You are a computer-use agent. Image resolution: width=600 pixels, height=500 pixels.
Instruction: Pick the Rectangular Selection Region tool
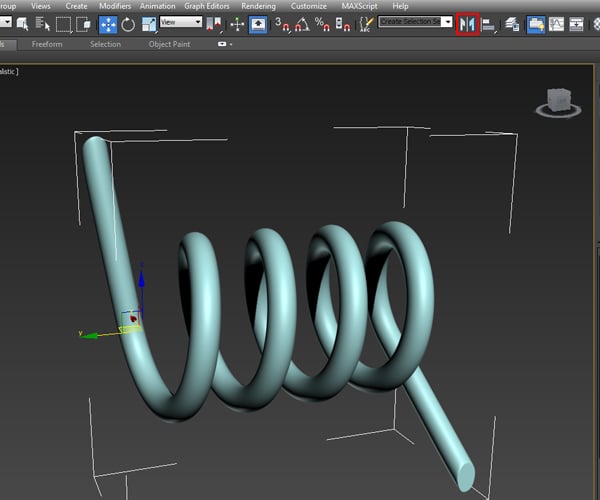click(x=63, y=24)
